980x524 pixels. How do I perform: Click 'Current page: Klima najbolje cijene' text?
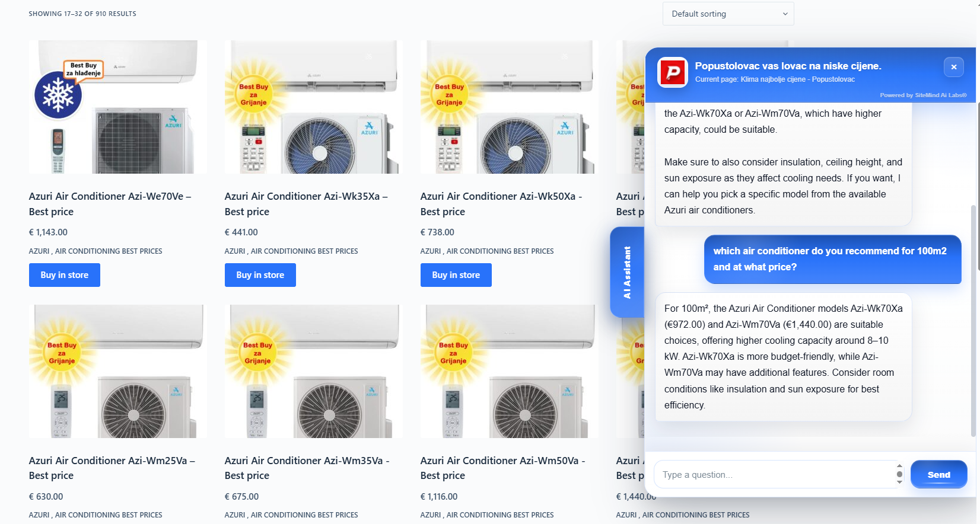click(775, 79)
